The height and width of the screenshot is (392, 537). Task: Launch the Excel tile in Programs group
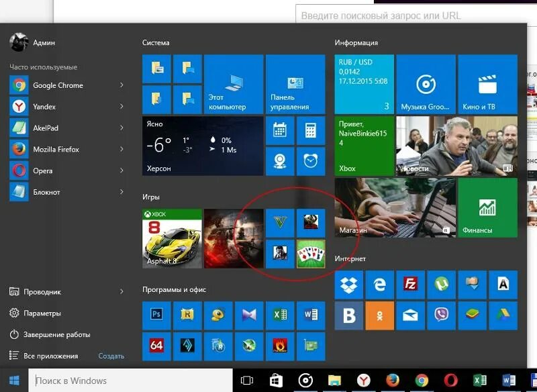point(280,315)
